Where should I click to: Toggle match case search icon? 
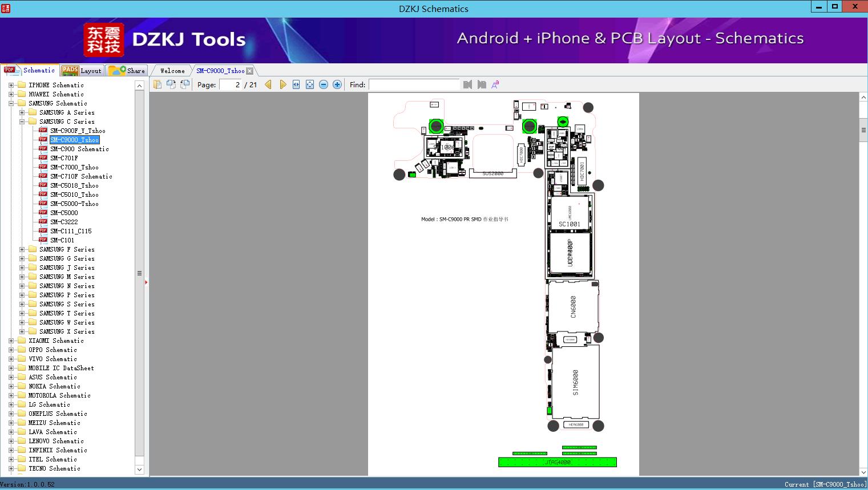pos(495,84)
